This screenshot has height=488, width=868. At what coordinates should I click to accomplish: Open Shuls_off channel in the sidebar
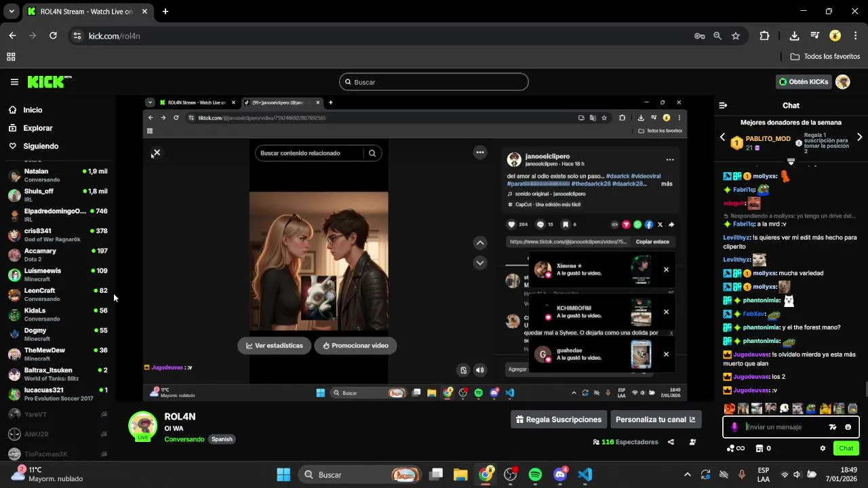pos(58,195)
